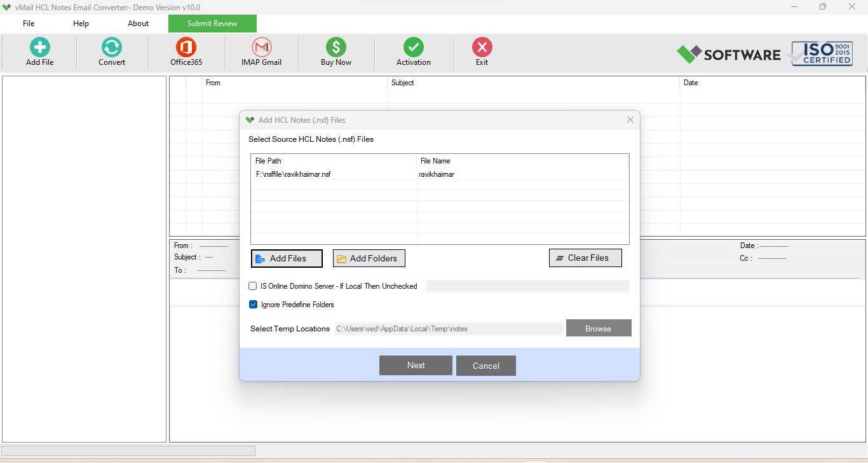Viewport: 868px width, 463px height.
Task: Browse for a temp location
Action: pyautogui.click(x=599, y=328)
